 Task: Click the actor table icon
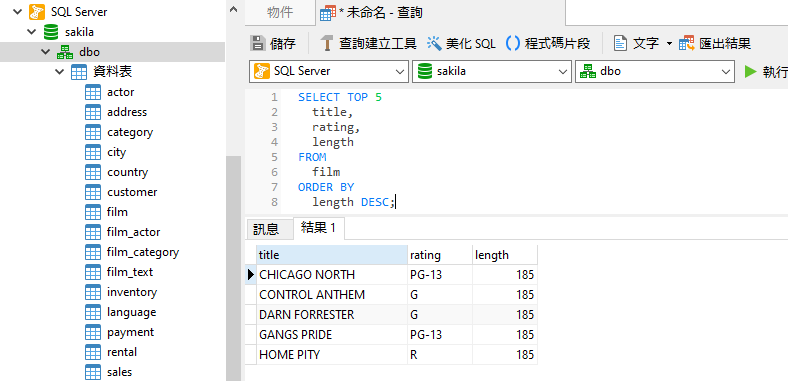[x=93, y=92]
